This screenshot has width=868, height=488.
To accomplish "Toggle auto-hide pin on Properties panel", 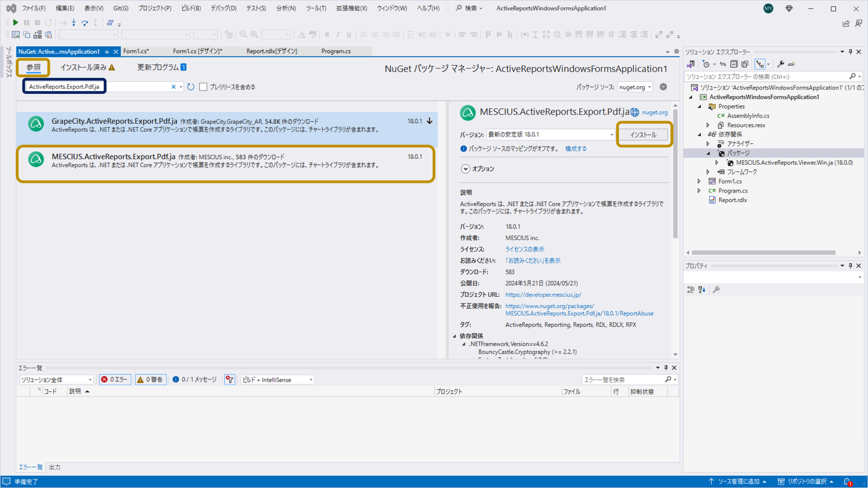I will click(850, 266).
